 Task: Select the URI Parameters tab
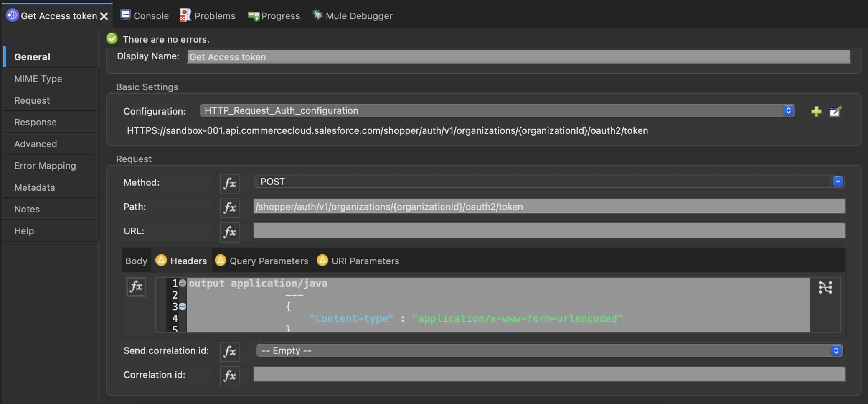358,261
